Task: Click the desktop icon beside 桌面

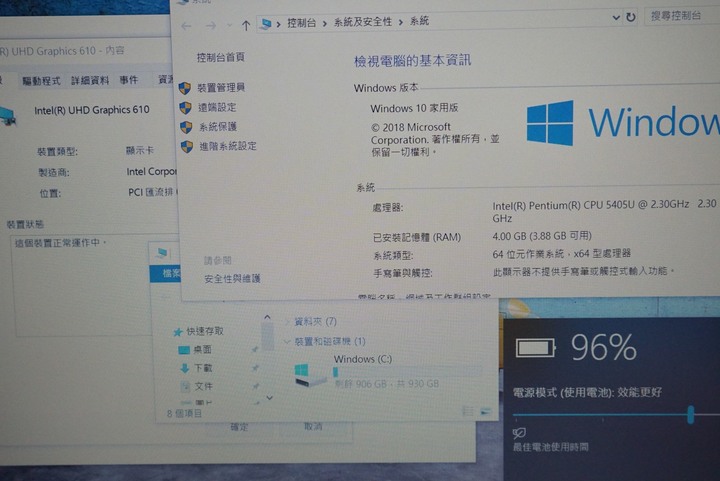Action: tap(184, 350)
